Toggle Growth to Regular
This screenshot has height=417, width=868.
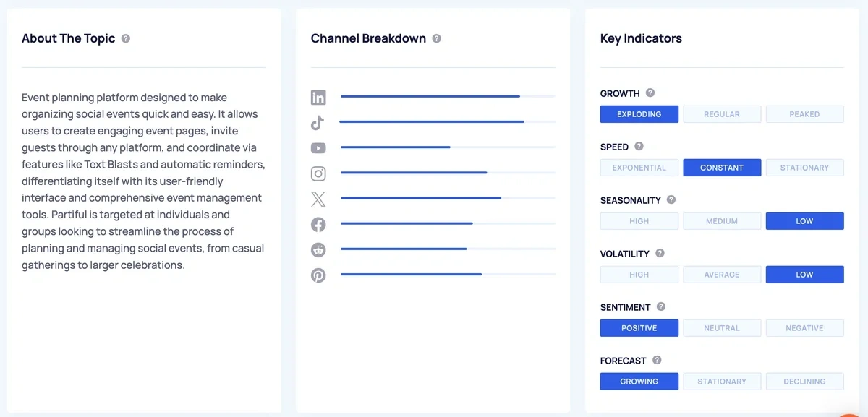click(x=722, y=113)
